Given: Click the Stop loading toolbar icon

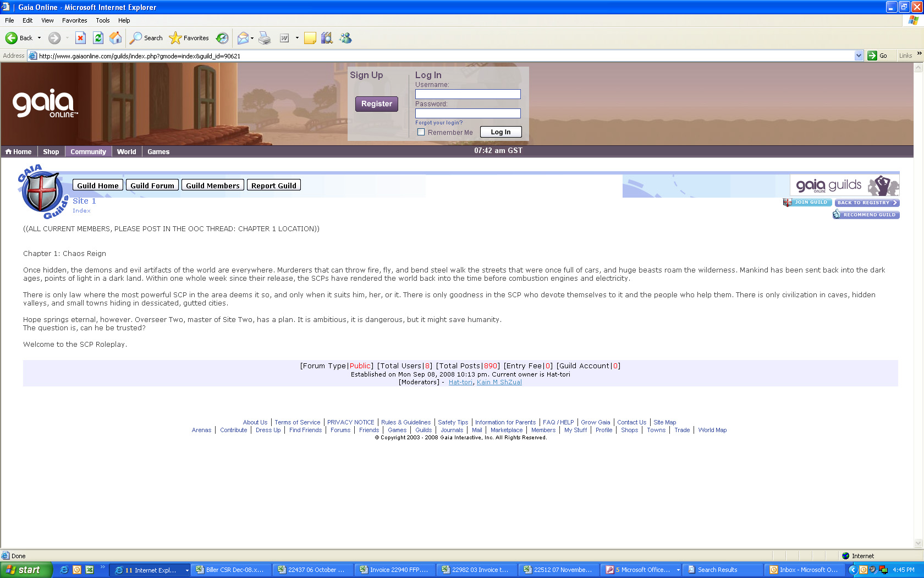Looking at the screenshot, I should [x=80, y=38].
